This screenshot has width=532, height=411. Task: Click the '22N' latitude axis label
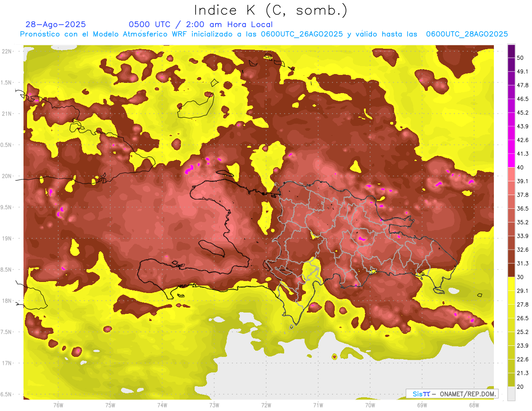[x=7, y=51]
